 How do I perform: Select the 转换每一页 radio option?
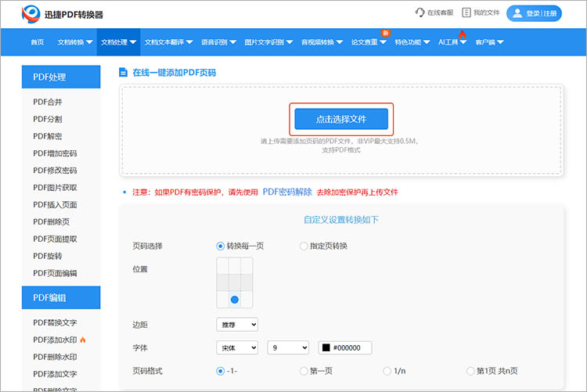tap(220, 246)
